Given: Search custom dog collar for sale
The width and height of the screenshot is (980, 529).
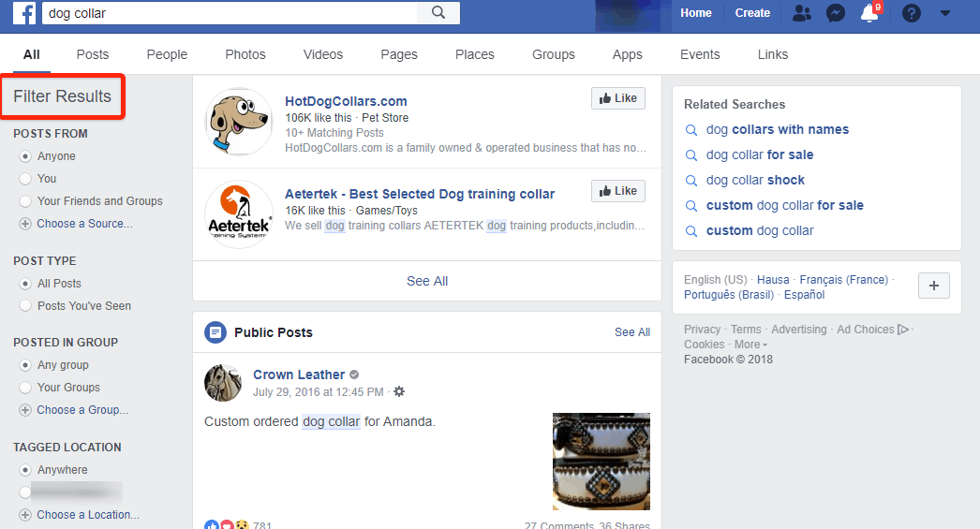Looking at the screenshot, I should pos(785,205).
